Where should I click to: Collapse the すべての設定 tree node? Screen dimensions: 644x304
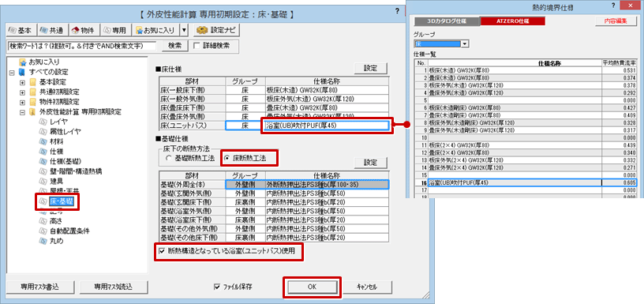click(x=12, y=73)
